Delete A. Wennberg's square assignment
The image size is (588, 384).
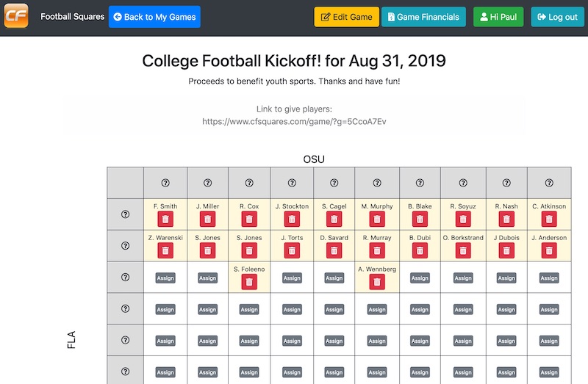coord(377,282)
